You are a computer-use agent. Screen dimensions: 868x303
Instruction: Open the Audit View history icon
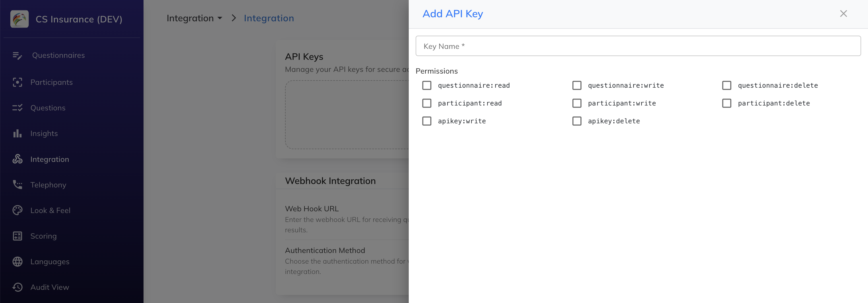(17, 287)
